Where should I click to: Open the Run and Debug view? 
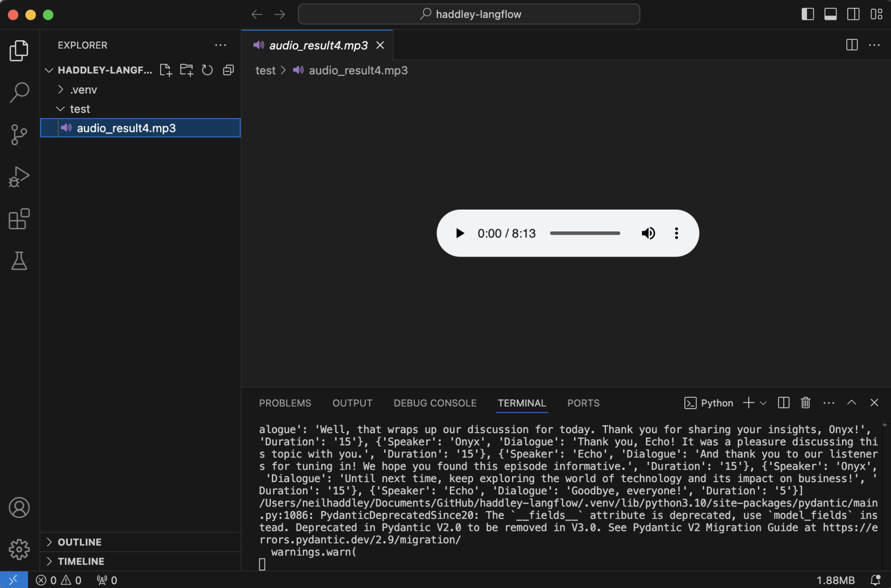(x=19, y=177)
